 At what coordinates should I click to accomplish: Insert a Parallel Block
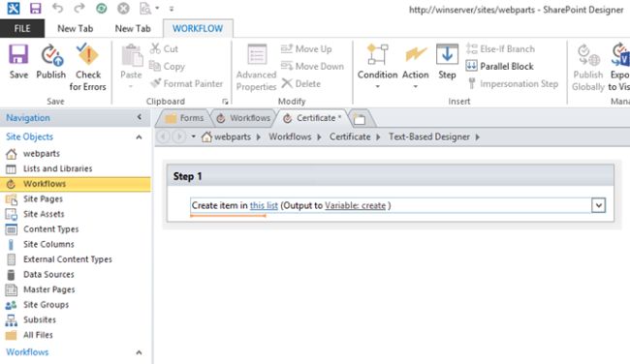point(500,66)
